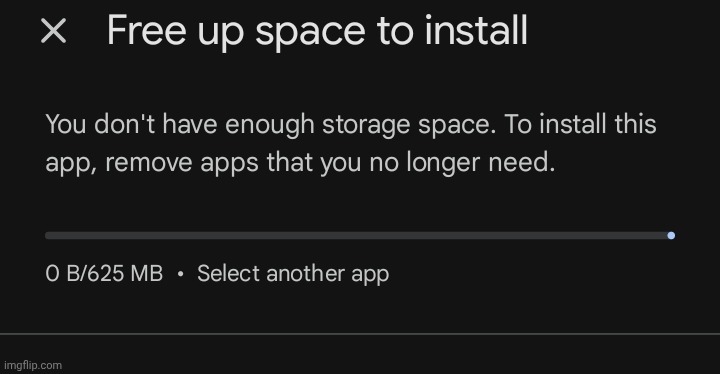Tap the sentence To install this app
The image size is (720, 374).
[351, 143]
